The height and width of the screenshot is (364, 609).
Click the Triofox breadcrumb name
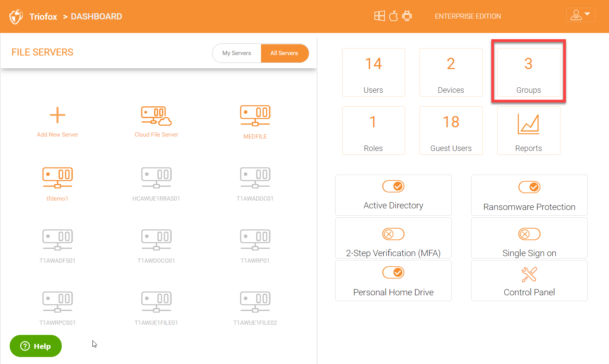click(43, 17)
